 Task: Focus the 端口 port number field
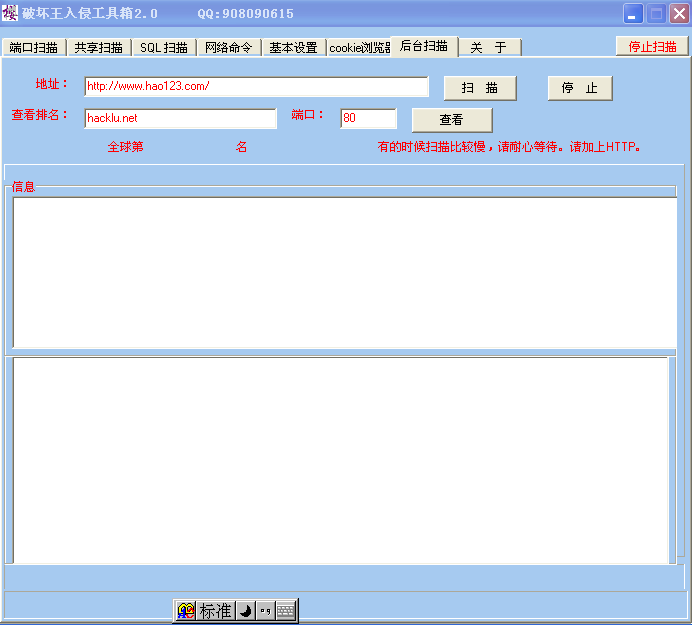coord(368,119)
